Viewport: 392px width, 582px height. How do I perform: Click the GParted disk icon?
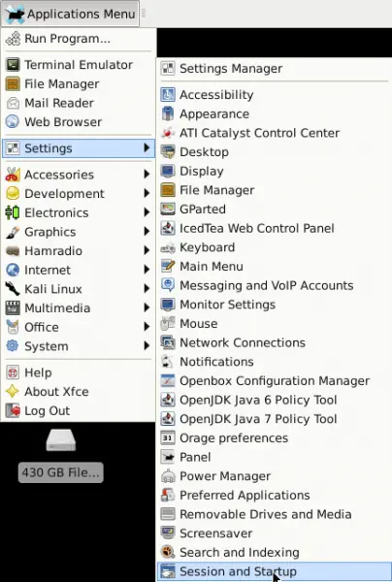point(168,209)
